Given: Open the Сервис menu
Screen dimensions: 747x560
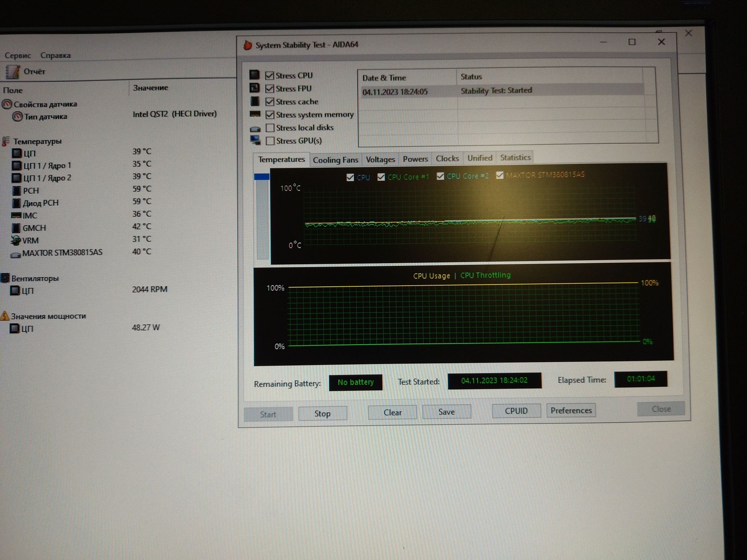Looking at the screenshot, I should [x=18, y=55].
